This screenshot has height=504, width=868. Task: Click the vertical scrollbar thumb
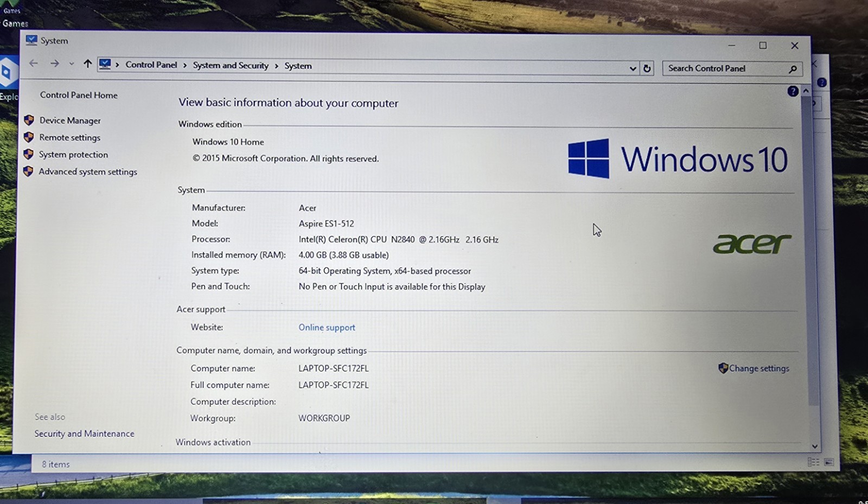pyautogui.click(x=810, y=250)
